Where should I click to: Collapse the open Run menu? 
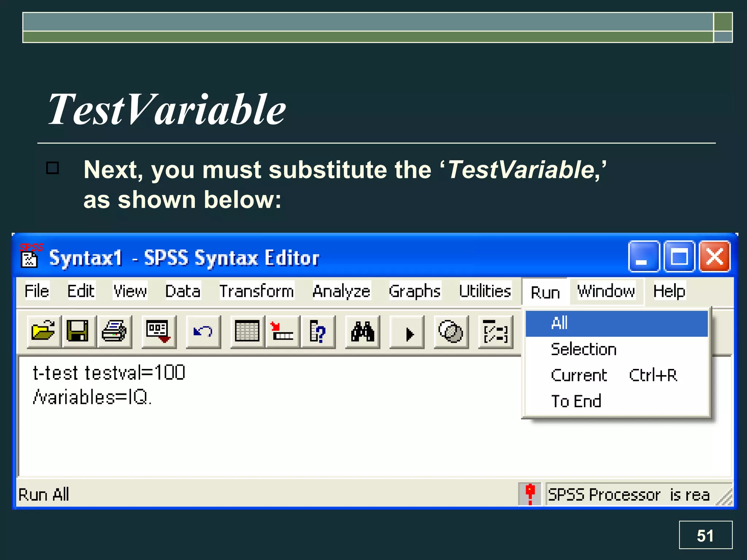pos(545,292)
